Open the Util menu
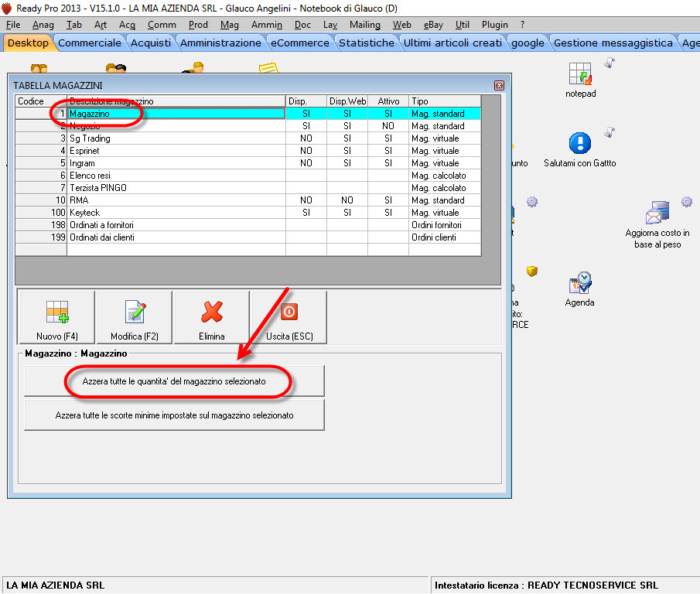The height and width of the screenshot is (594, 700). (x=462, y=25)
